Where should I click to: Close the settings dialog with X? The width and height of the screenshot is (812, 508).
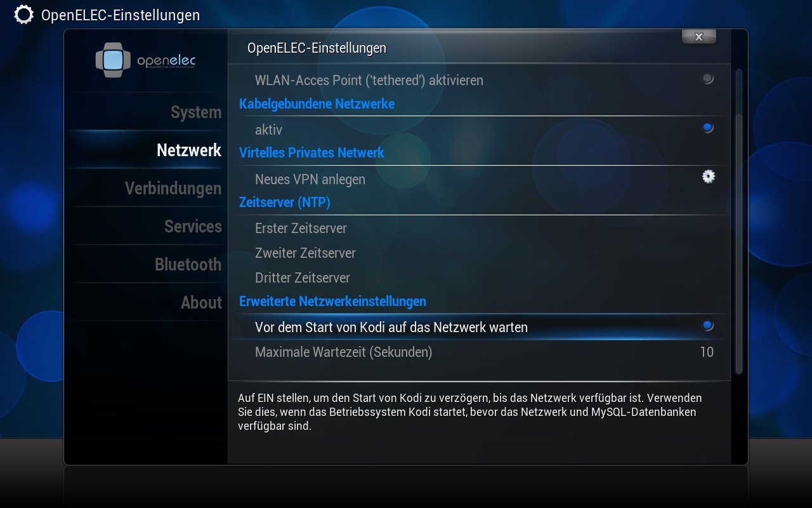[x=698, y=37]
